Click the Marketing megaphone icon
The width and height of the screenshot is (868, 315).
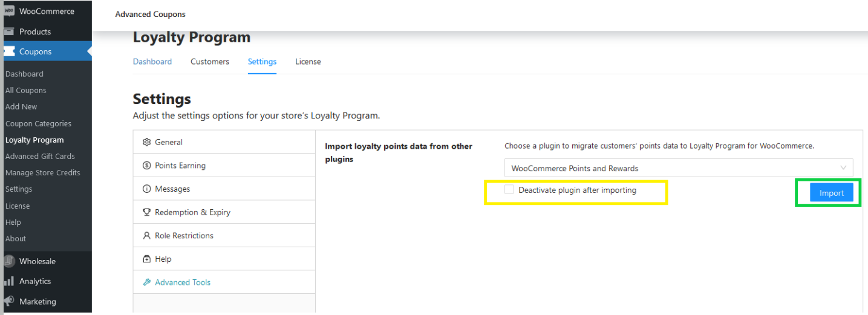pos(9,301)
